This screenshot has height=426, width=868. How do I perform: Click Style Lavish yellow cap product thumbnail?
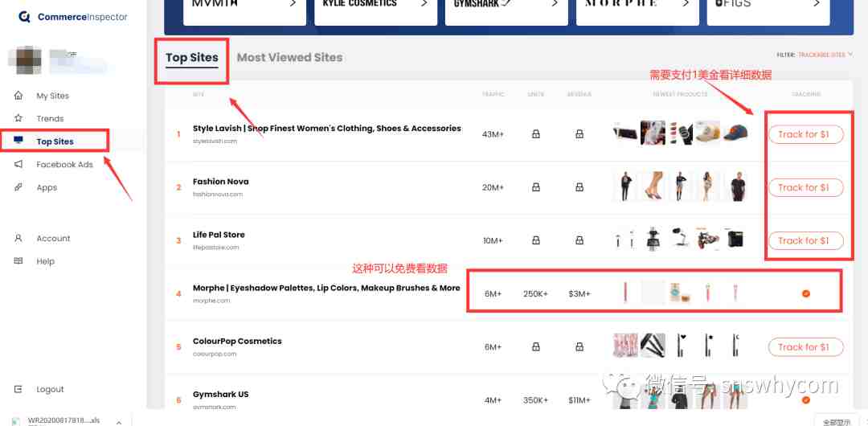click(x=707, y=133)
